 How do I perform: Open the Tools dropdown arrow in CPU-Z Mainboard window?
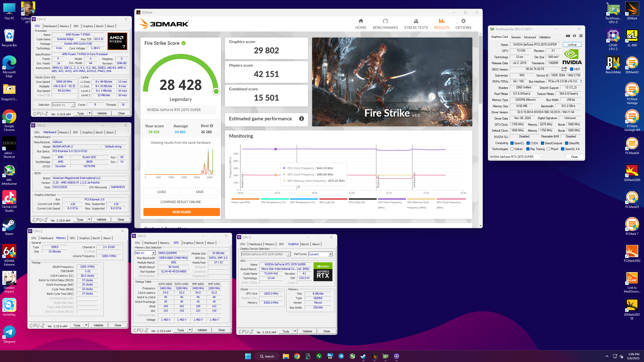(89, 220)
